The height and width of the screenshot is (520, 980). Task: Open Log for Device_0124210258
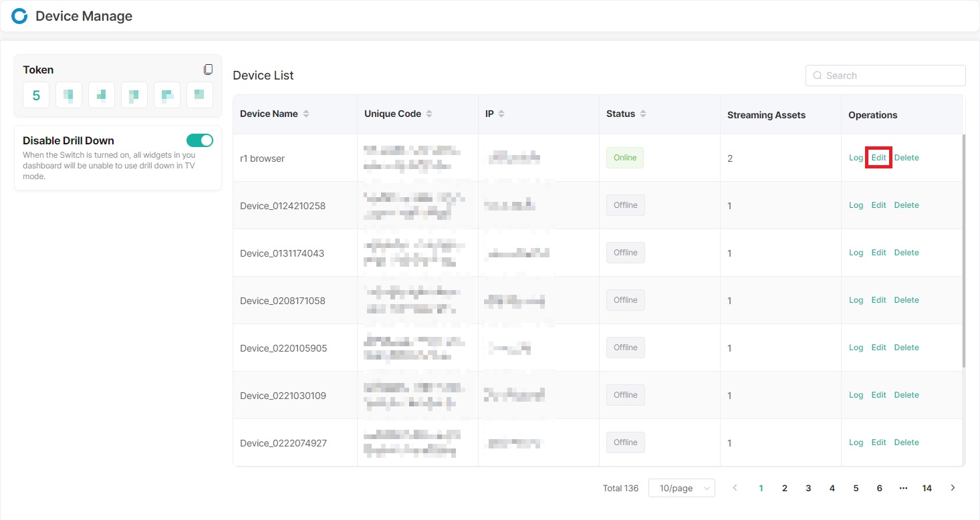856,205
